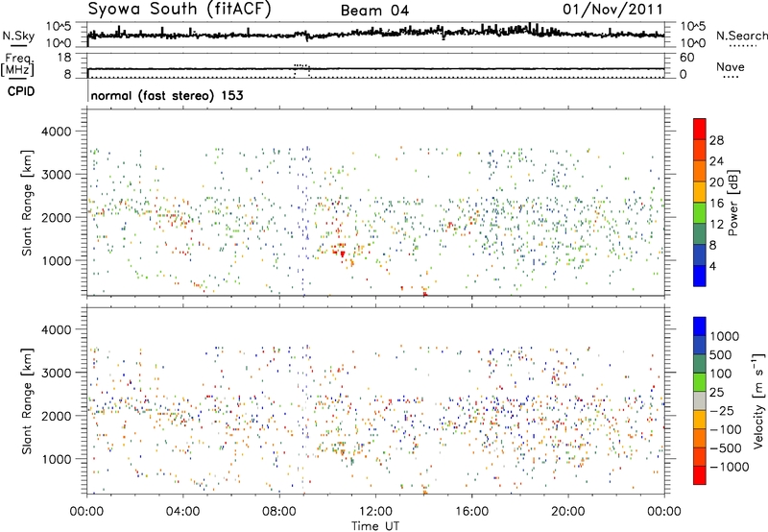
Task: Click the "28" power colorbar label
Action: tap(716, 140)
